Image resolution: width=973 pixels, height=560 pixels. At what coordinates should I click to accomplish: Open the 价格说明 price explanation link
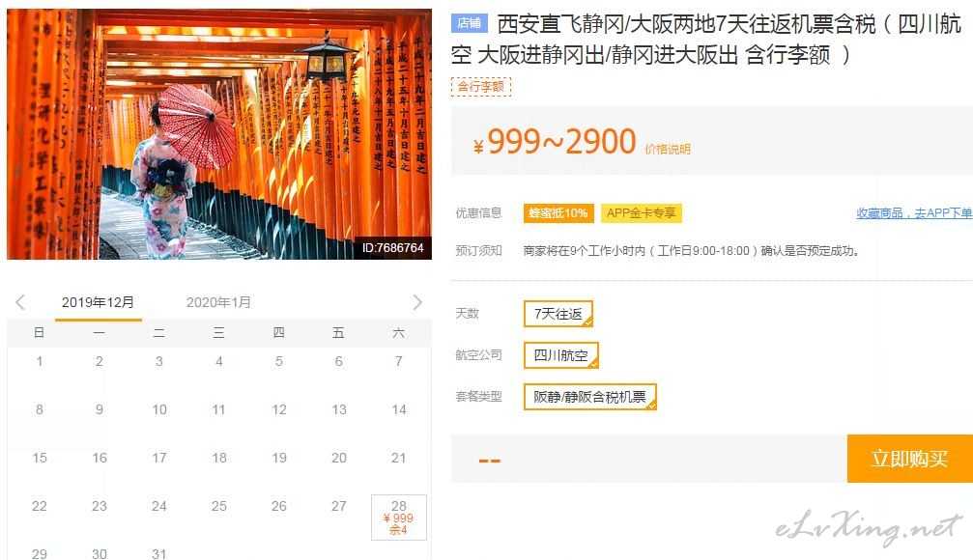pyautogui.click(x=668, y=150)
